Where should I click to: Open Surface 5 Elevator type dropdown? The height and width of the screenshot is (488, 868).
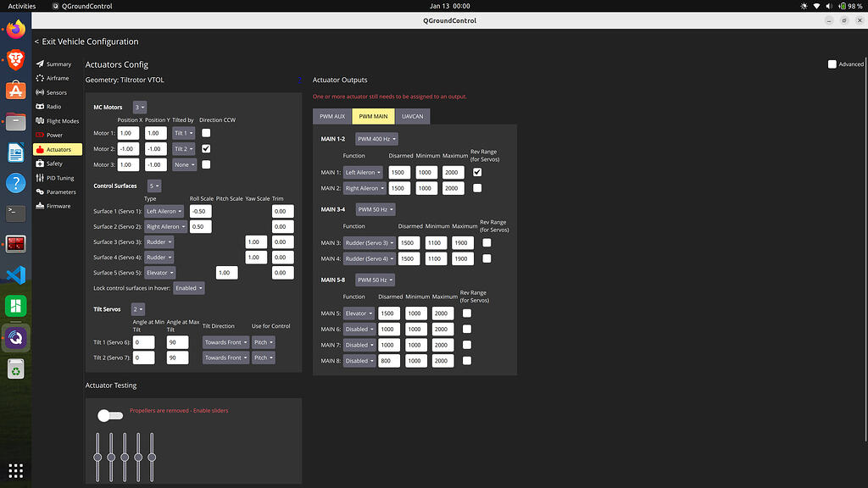[x=160, y=273]
